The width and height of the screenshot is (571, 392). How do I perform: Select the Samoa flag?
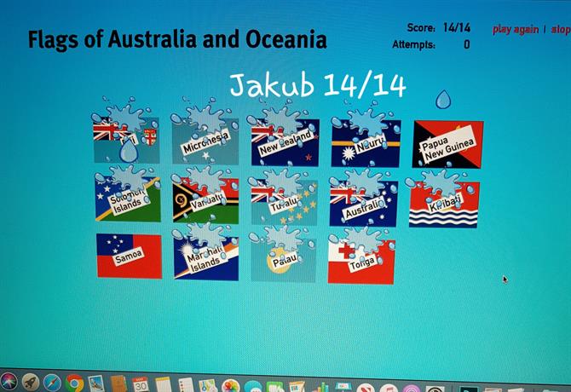pyautogui.click(x=130, y=257)
